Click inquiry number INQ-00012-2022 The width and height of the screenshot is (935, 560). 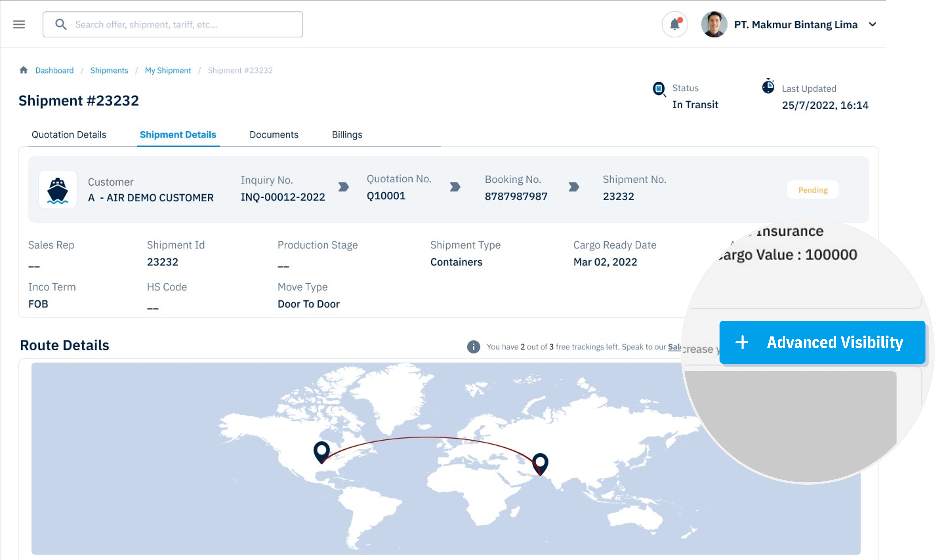point(283,197)
